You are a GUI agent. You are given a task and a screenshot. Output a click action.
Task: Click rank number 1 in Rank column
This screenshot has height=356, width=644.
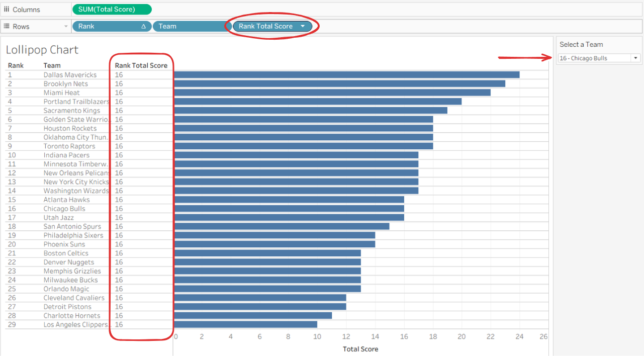click(10, 75)
